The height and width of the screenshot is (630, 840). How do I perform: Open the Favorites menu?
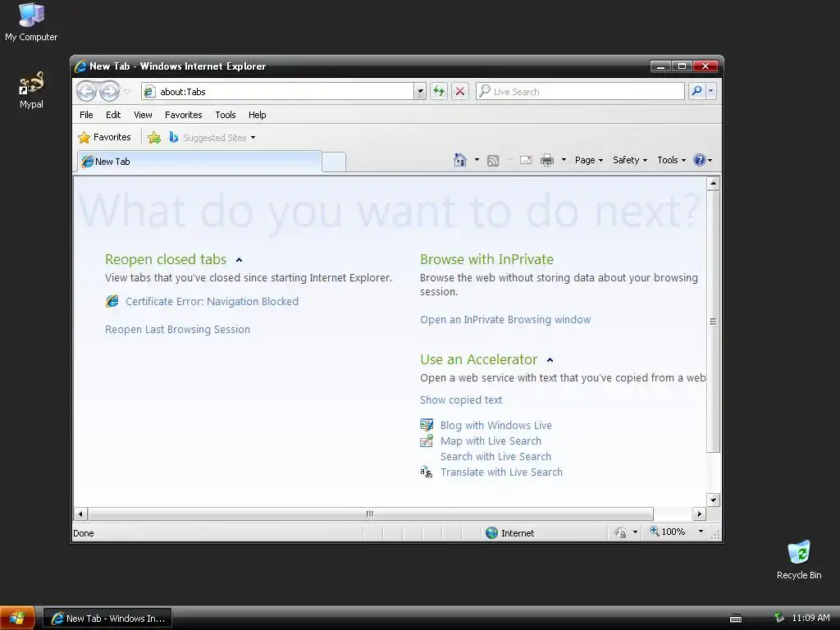point(183,115)
